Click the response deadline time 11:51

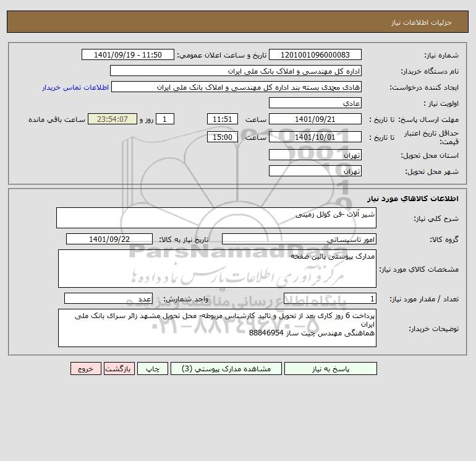pyautogui.click(x=222, y=119)
